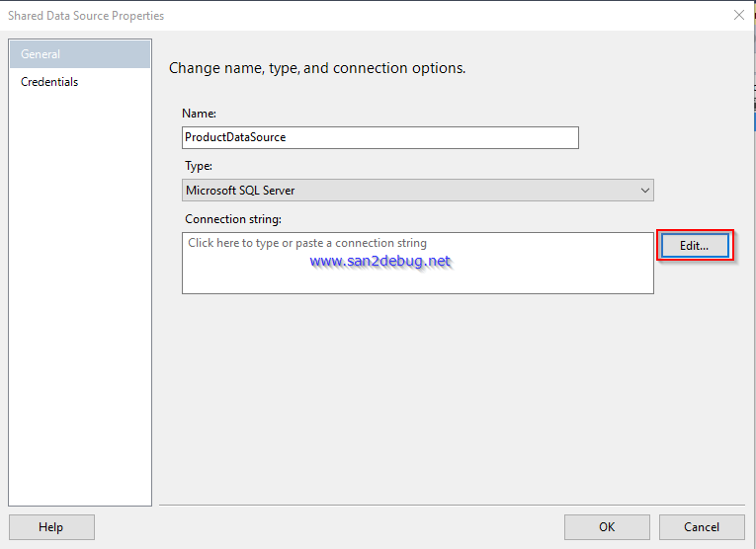The image size is (756, 549).
Task: Open the Type combo box showing Microsoft SQL Server
Action: coord(415,191)
